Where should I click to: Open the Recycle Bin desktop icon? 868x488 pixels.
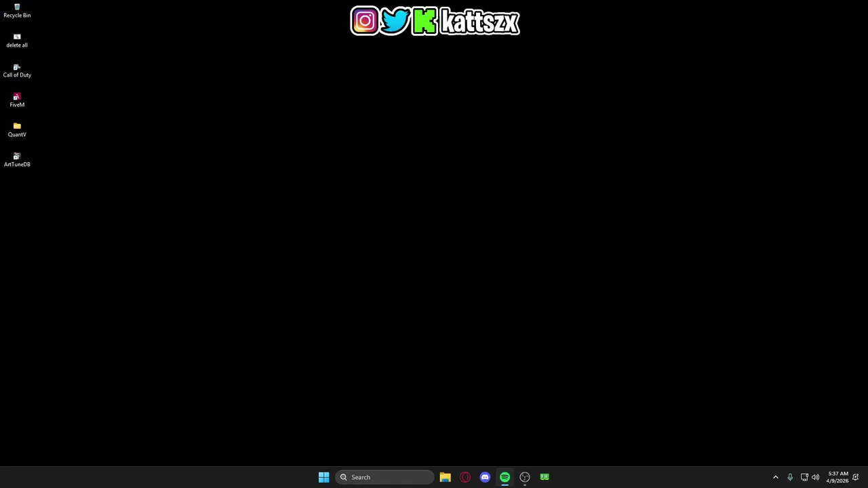[x=17, y=11]
